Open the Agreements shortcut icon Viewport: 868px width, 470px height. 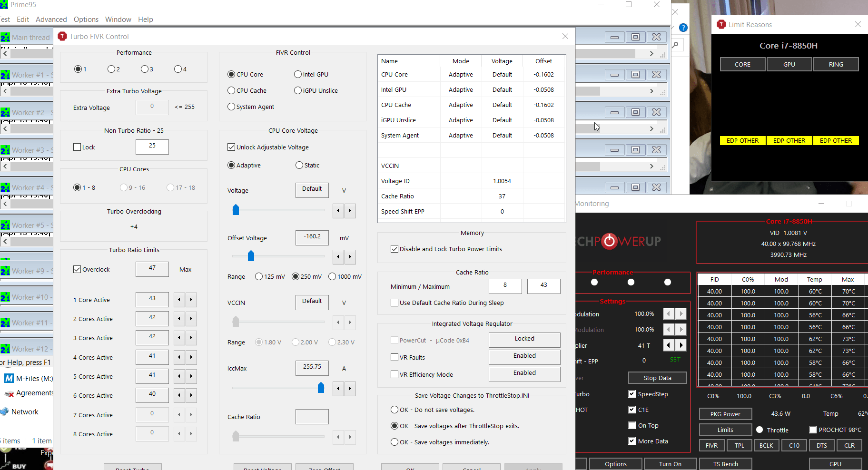coord(9,393)
